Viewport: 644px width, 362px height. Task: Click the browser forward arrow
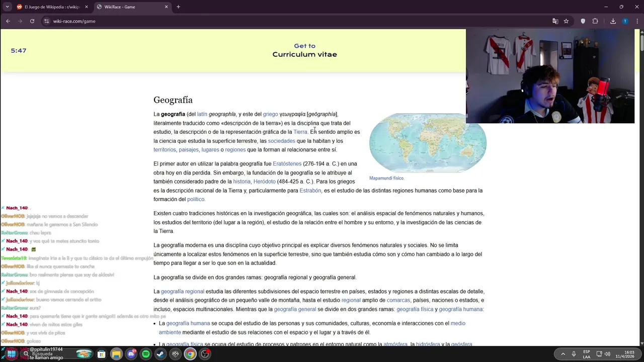(20, 21)
